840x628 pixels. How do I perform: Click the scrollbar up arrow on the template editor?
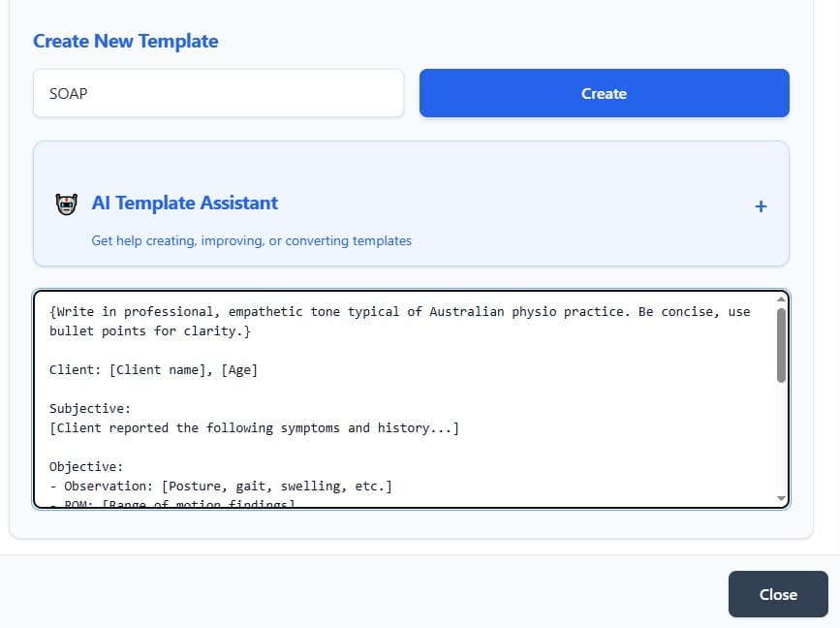[782, 298]
